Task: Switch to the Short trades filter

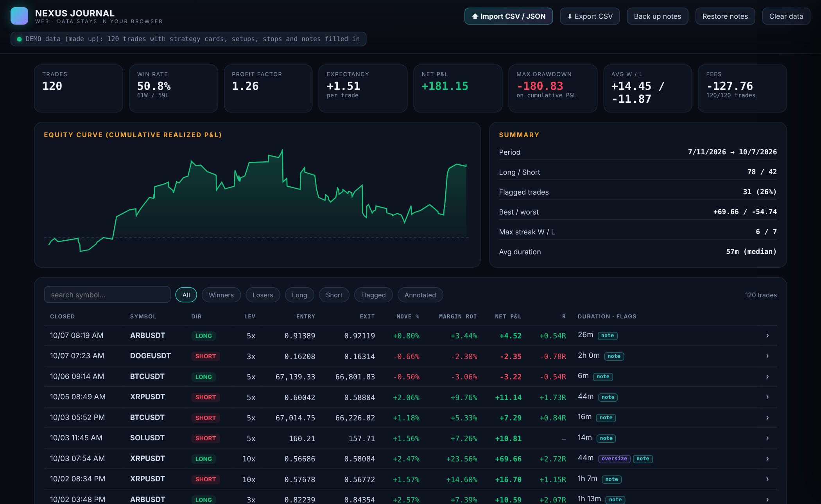Action: point(334,295)
